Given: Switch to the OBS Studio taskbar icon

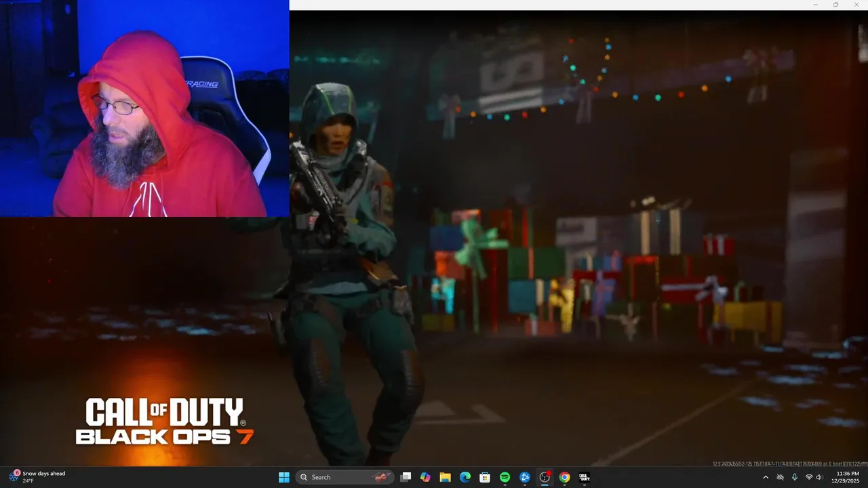Looking at the screenshot, I should pos(545,477).
